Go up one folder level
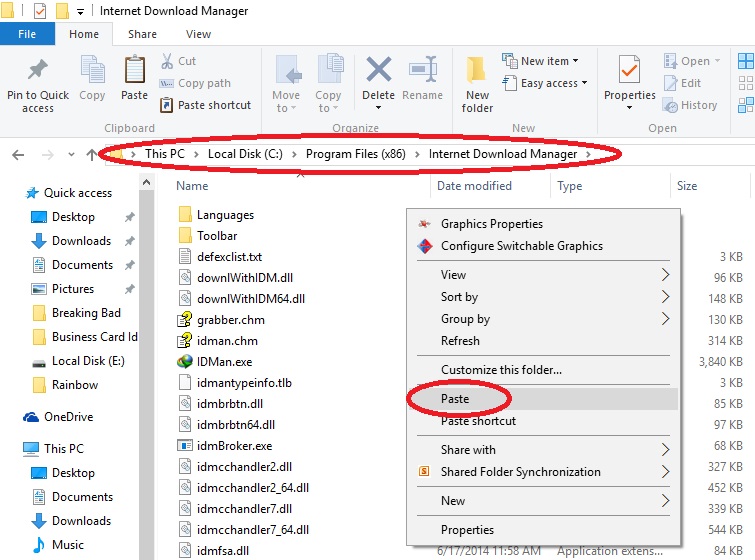 click(91, 155)
